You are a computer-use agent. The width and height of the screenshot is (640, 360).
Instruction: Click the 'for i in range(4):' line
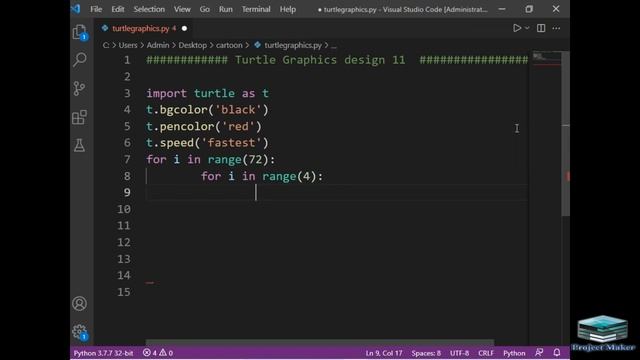coord(262,176)
